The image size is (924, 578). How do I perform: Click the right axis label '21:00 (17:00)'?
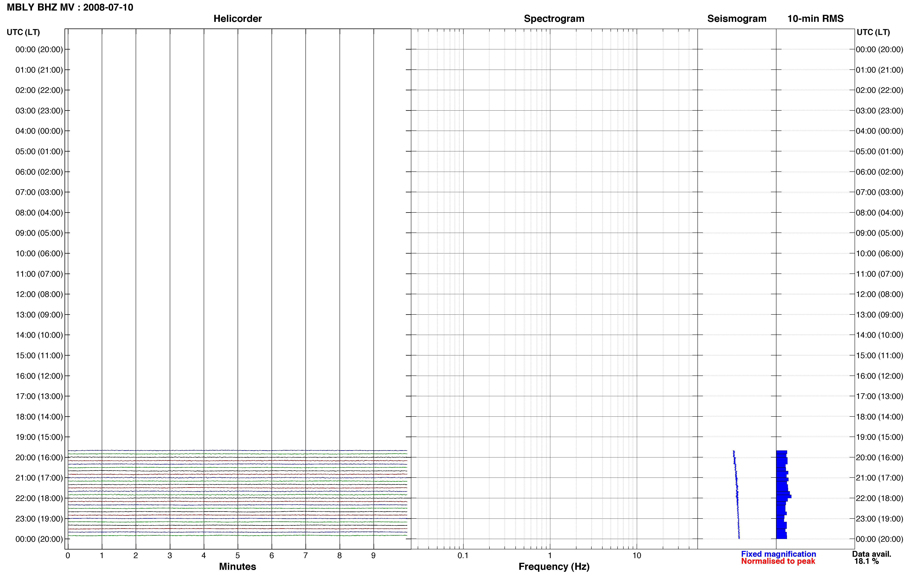click(879, 478)
